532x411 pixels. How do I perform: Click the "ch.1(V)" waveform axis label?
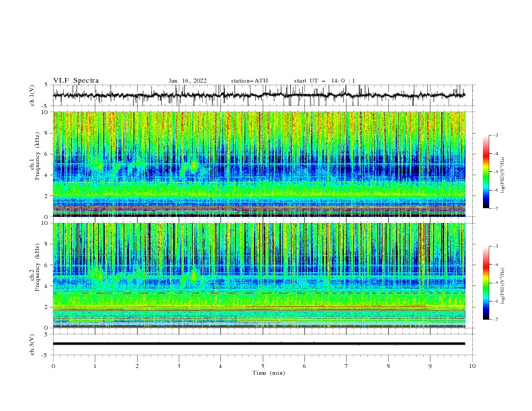[32, 95]
